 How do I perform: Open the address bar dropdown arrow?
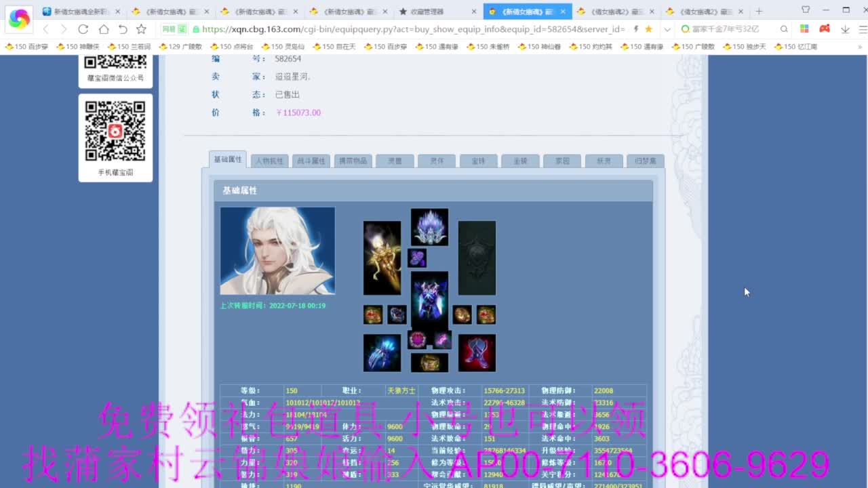pos(667,30)
